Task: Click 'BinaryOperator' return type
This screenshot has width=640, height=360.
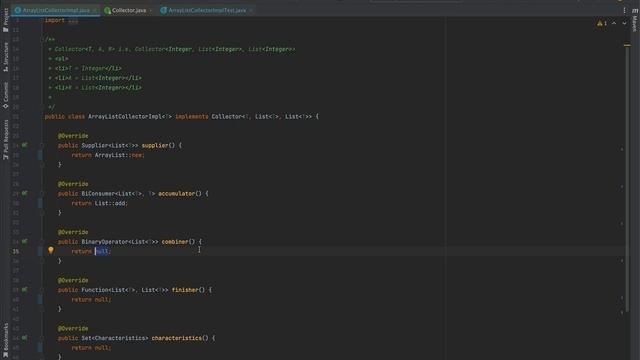Action: [104, 242]
